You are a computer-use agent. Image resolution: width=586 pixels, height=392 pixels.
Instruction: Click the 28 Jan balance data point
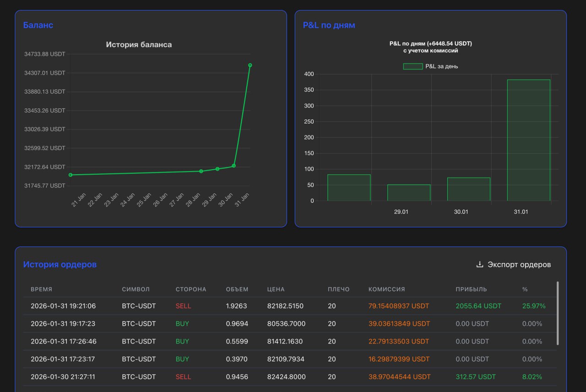(x=201, y=171)
